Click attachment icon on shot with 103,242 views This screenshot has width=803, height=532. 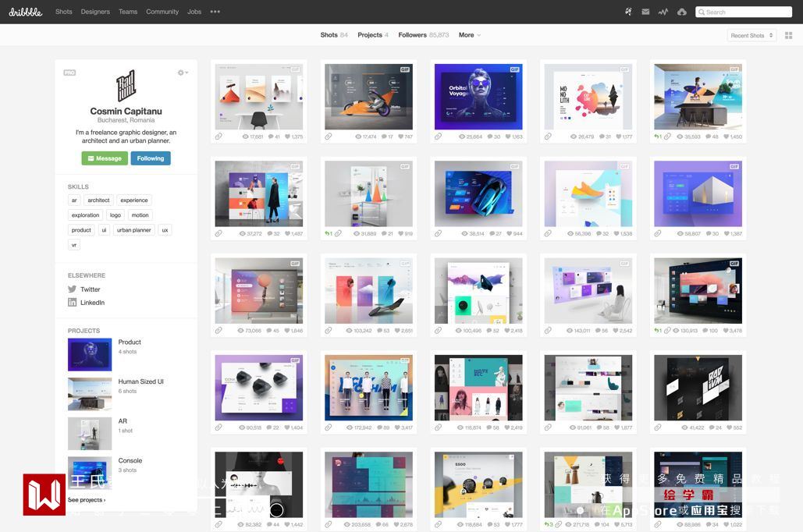coord(329,330)
